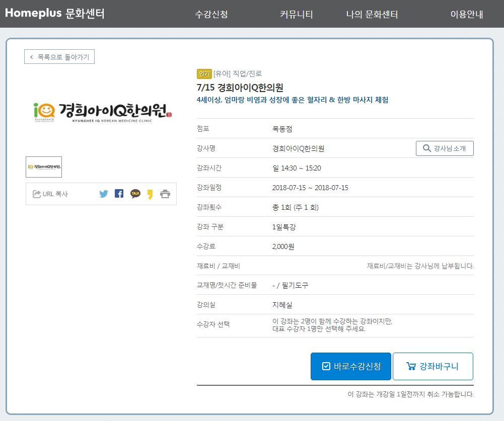504x421 pixels.
Task: Select course type 1일특강
Action: (284, 227)
